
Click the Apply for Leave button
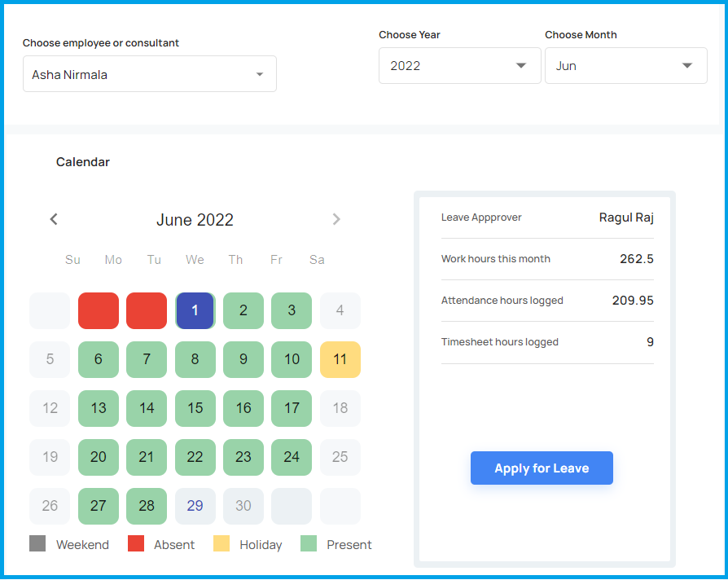(x=542, y=468)
